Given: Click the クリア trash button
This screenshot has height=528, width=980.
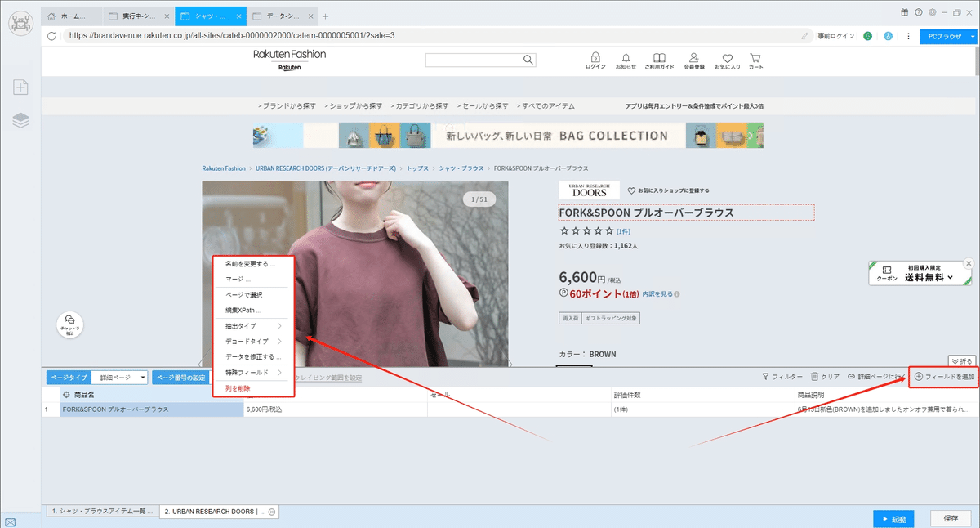Looking at the screenshot, I should tap(825, 377).
